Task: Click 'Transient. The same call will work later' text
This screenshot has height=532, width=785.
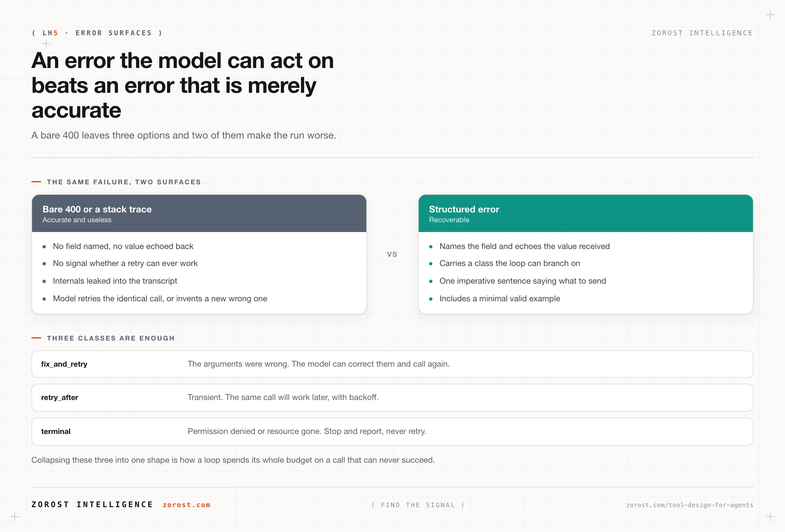Action: click(x=283, y=397)
